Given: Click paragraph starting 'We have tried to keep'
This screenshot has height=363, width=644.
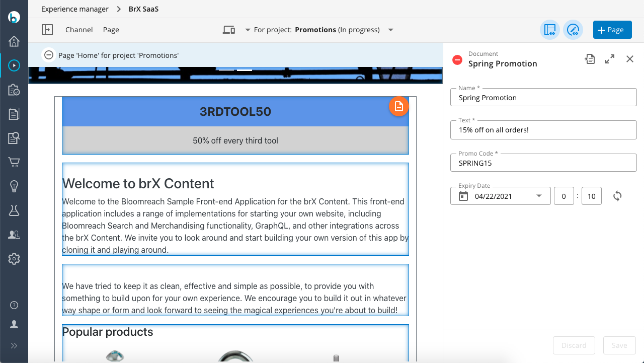Looking at the screenshot, I should [x=234, y=298].
